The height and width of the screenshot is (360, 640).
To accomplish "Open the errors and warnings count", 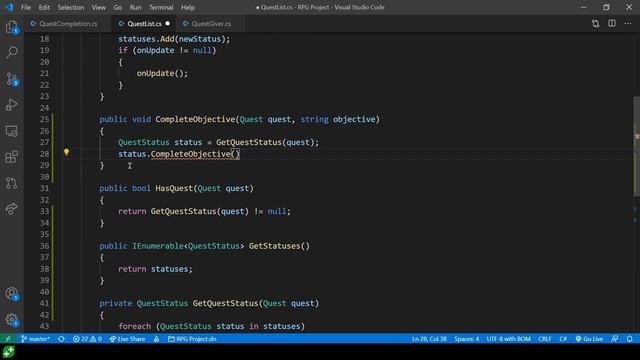I will click(x=87, y=339).
